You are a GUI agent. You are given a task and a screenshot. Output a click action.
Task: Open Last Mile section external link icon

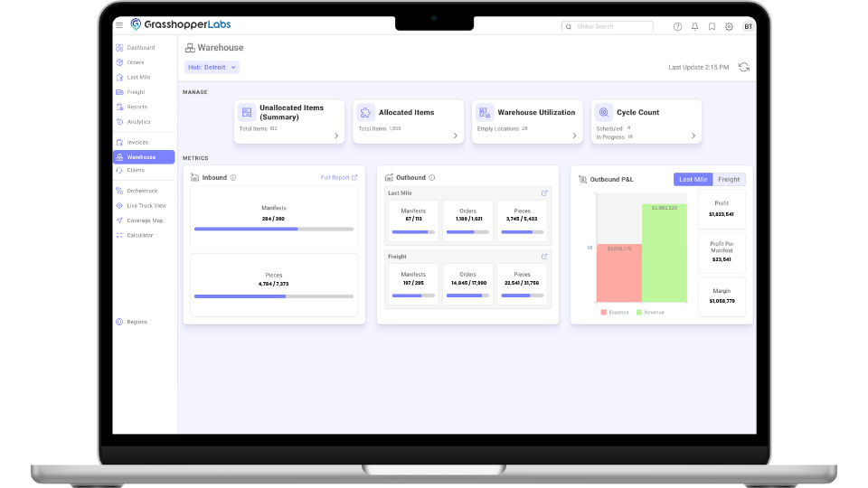point(544,193)
